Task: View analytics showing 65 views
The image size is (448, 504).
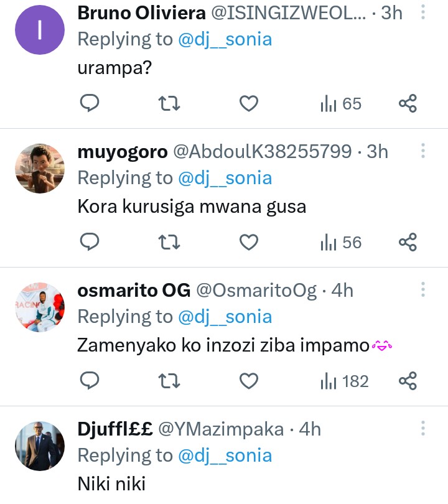Action: pos(341,104)
